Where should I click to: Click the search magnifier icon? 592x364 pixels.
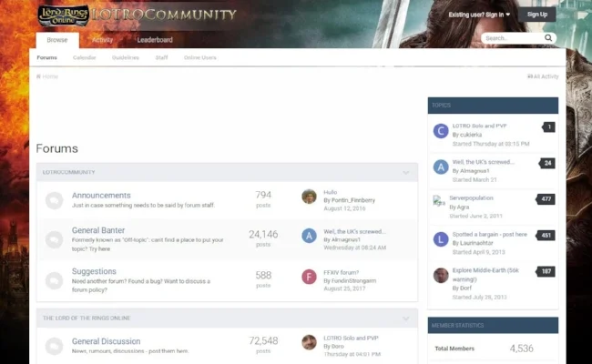[x=548, y=37]
